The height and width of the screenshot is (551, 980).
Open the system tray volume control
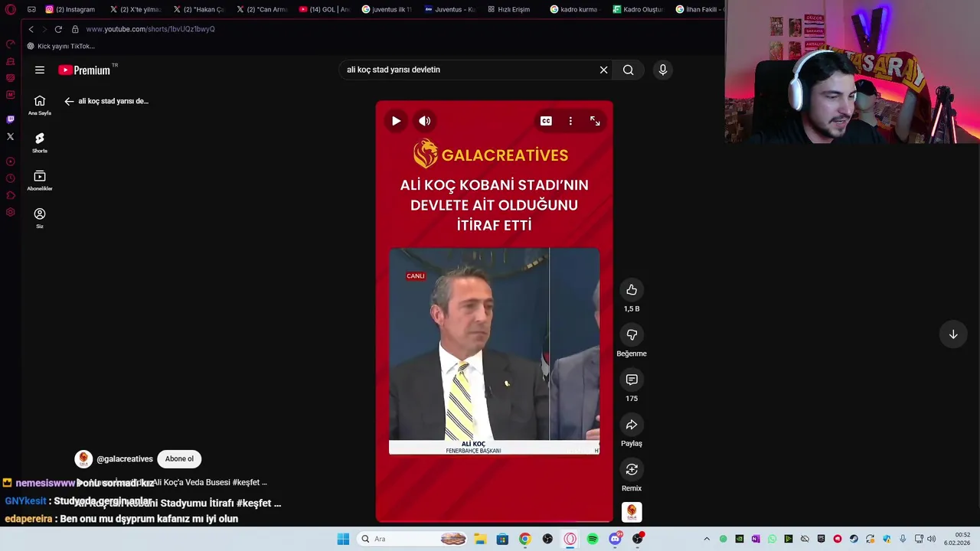tap(931, 539)
